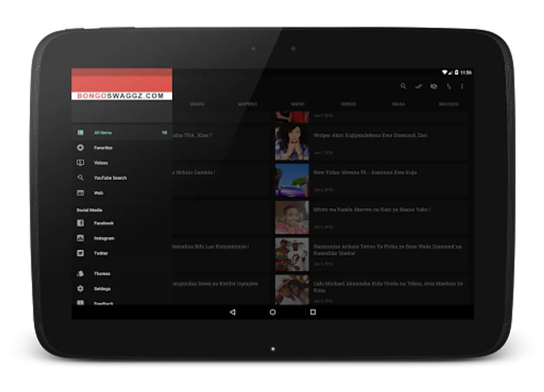Go to Videos in the drawer
The height and width of the screenshot is (392, 544).
[122, 163]
